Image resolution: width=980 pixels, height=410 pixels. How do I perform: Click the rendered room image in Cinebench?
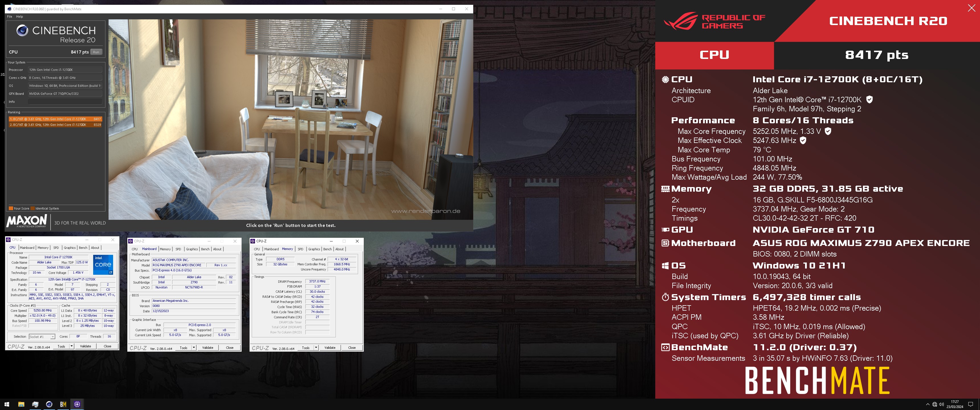click(291, 119)
